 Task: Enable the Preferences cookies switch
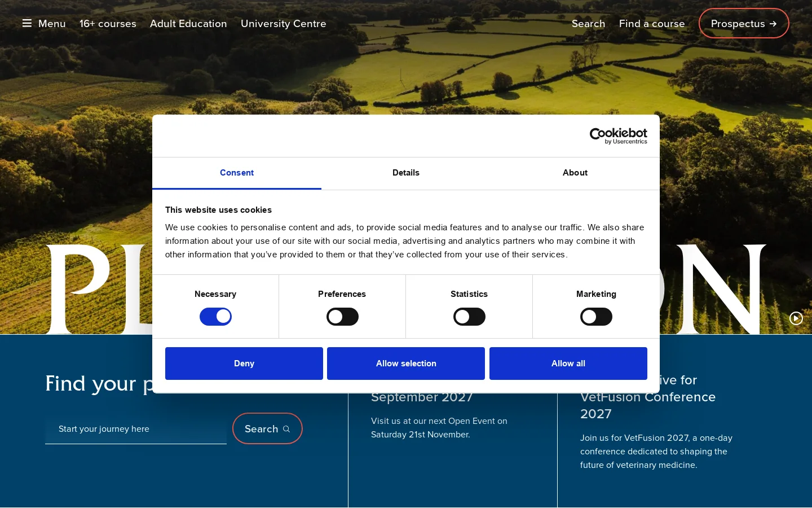click(x=342, y=317)
